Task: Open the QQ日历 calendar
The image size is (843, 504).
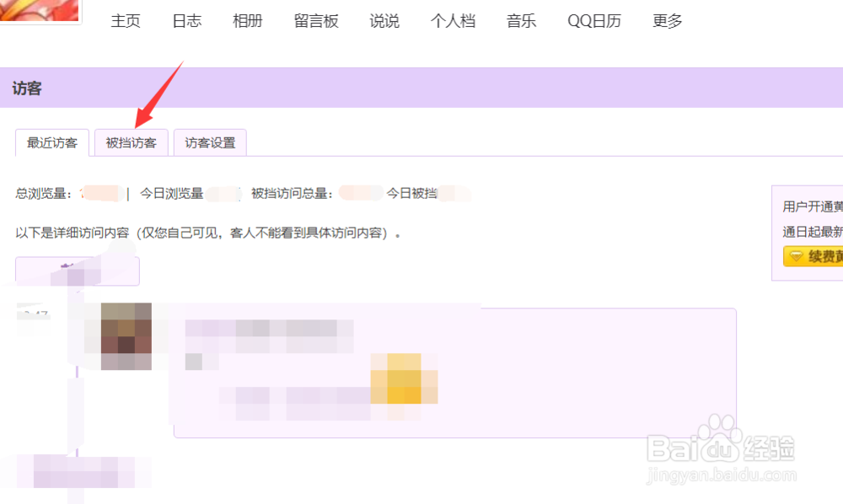Action: tap(593, 21)
